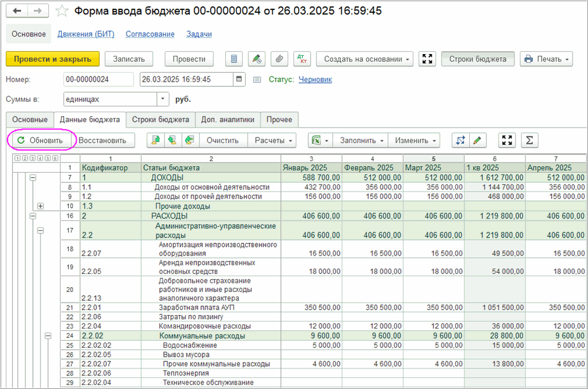
Task: Switch to the Доп. аналитики tab
Action: point(228,119)
